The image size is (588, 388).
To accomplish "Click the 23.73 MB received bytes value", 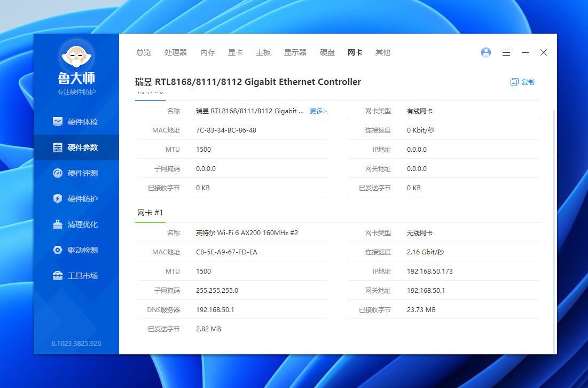I will point(421,310).
